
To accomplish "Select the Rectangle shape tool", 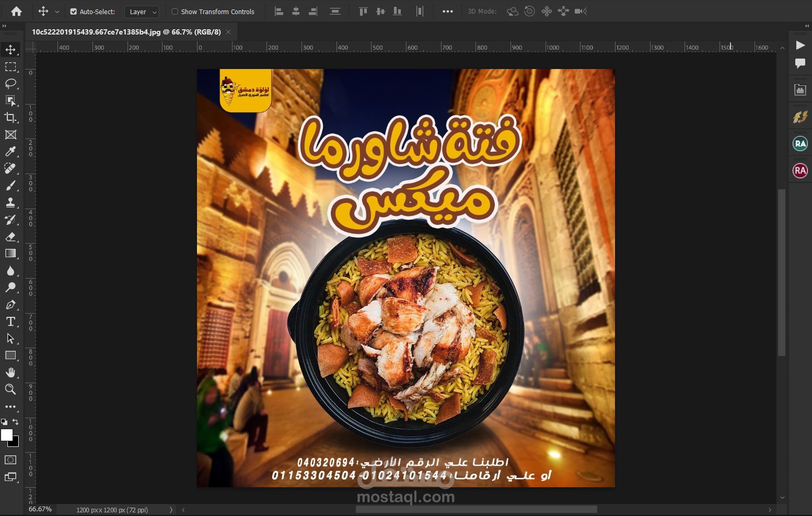I will click(x=10, y=356).
